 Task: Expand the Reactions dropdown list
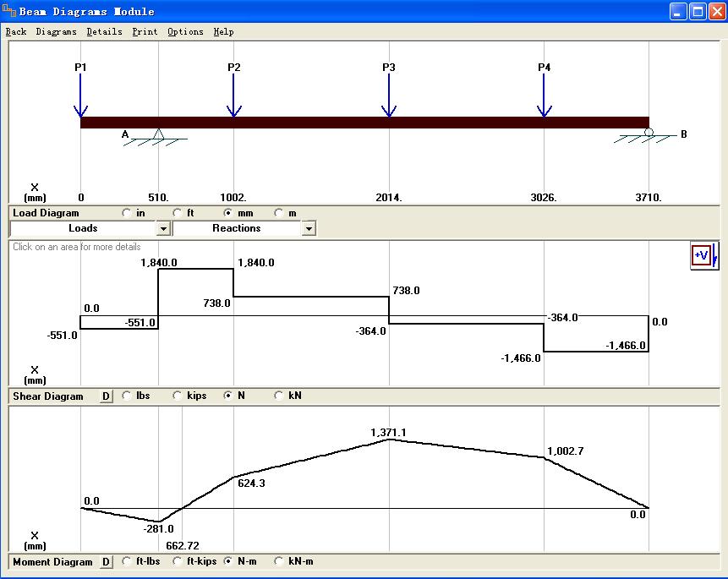[309, 228]
